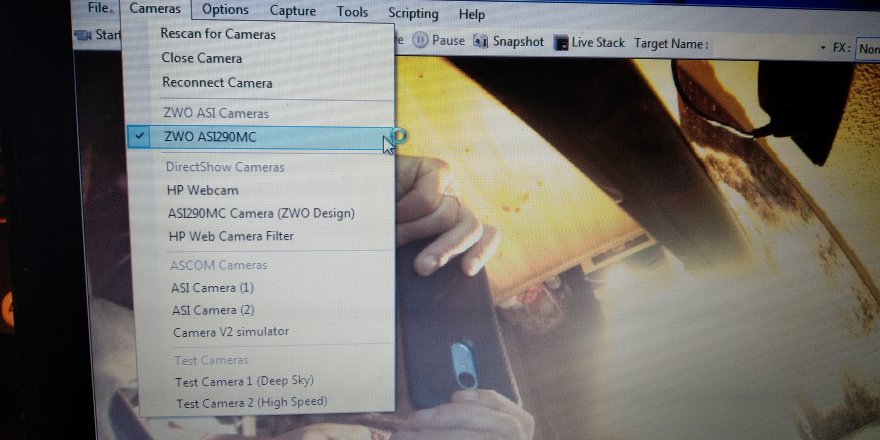Open the Capture menu
Viewport: 880px width, 440px height.
tap(292, 11)
